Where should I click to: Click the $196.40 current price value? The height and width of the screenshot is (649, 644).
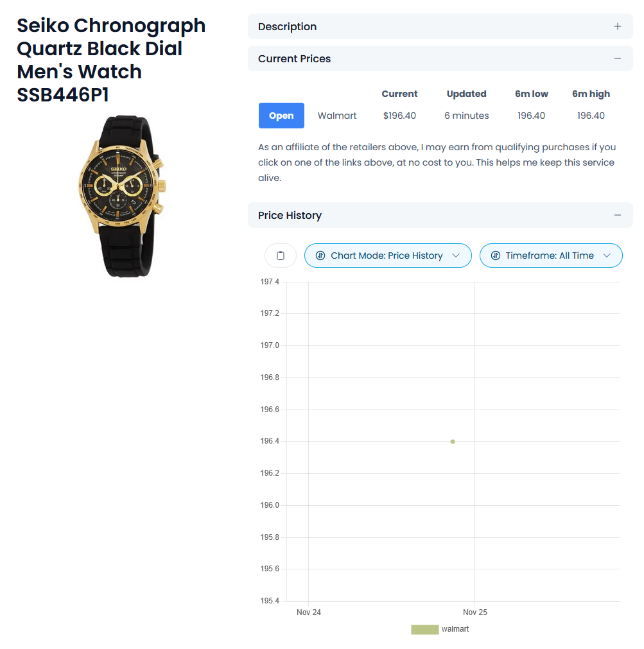[399, 116]
